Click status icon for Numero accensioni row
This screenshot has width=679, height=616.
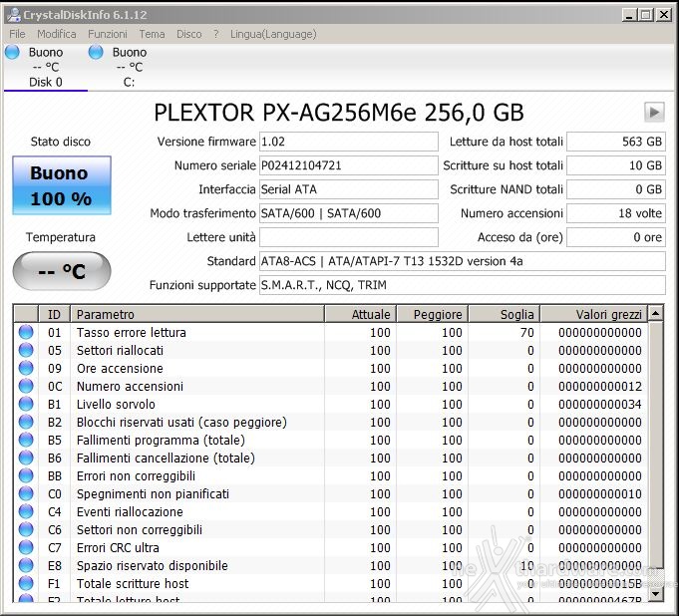[26, 386]
